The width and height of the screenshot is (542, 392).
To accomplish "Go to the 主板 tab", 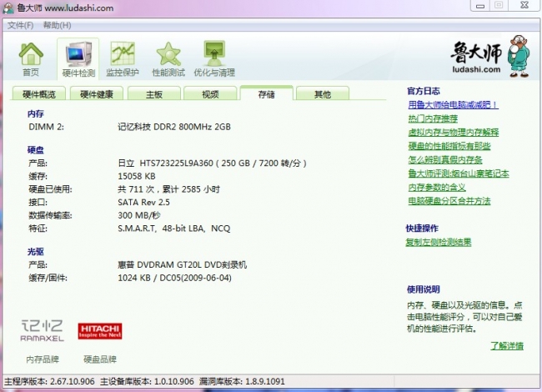I will tap(153, 94).
